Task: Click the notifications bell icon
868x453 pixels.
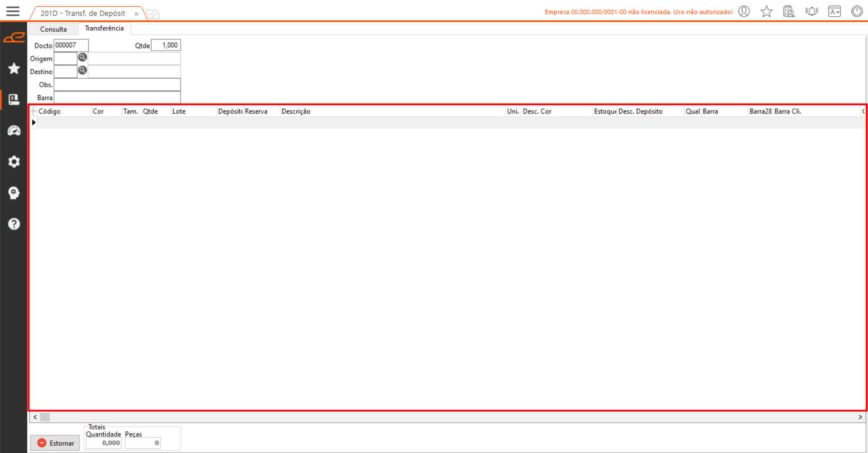Action: pos(812,11)
